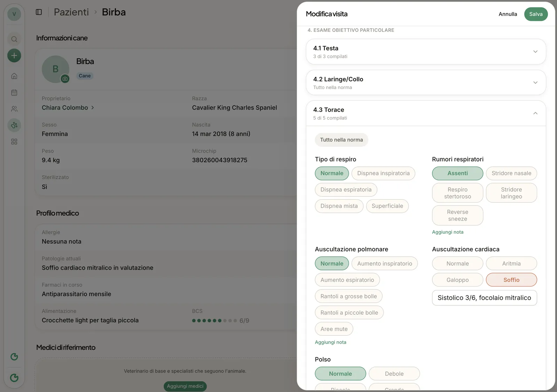Select Dispnea mista breathing type
Viewport: 557px width, 392px height.
[339, 206]
